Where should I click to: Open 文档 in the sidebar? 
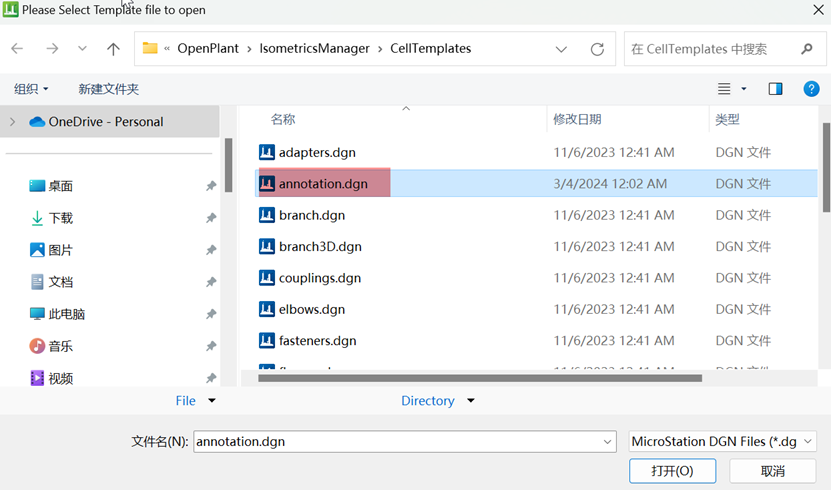[60, 282]
